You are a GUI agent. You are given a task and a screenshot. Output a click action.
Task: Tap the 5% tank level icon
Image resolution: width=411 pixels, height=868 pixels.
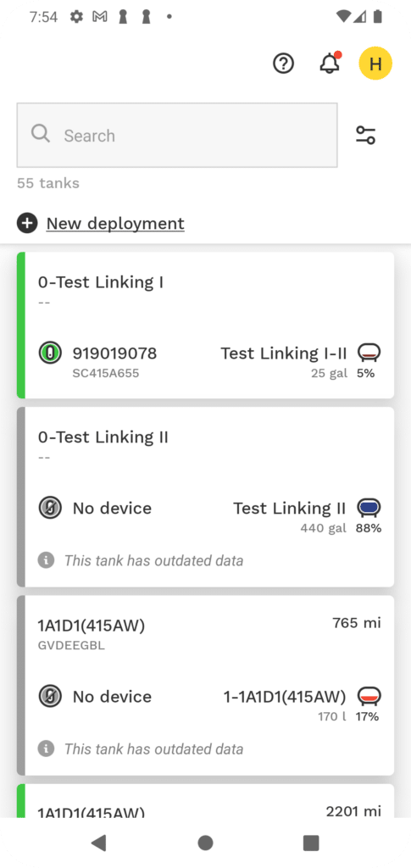pos(369,352)
